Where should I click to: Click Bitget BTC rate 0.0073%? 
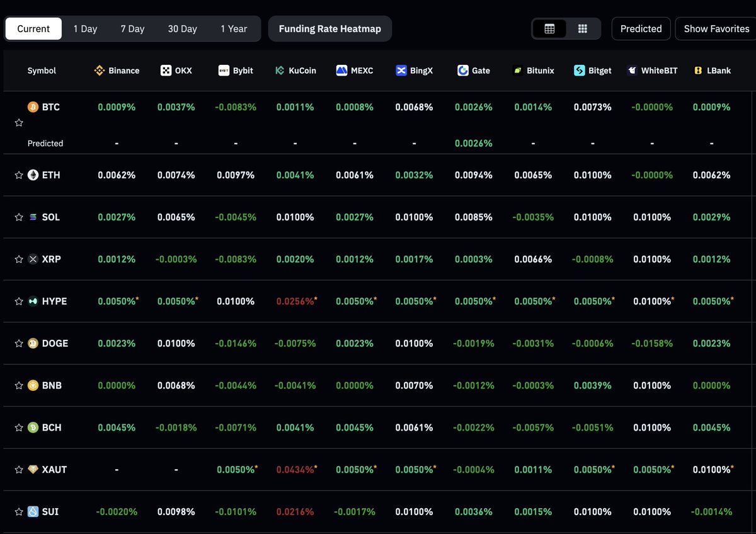592,107
